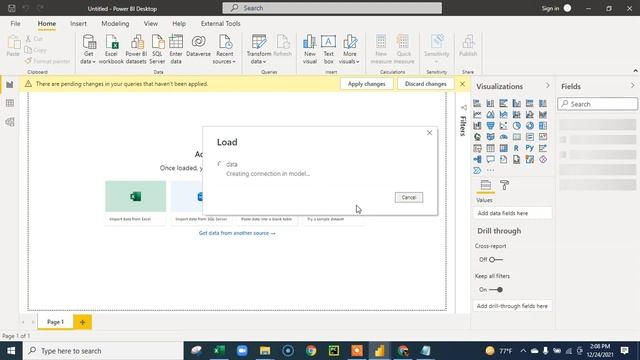
Task: Insert a Text box
Action: pos(329,49)
